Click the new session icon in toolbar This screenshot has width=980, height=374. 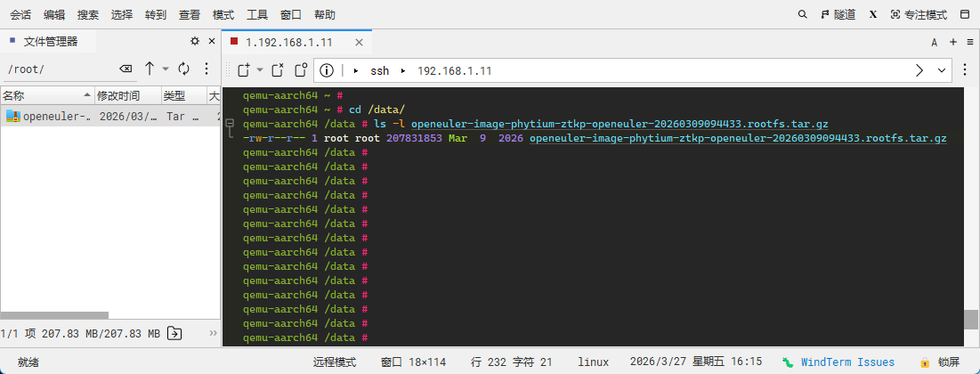click(x=243, y=70)
